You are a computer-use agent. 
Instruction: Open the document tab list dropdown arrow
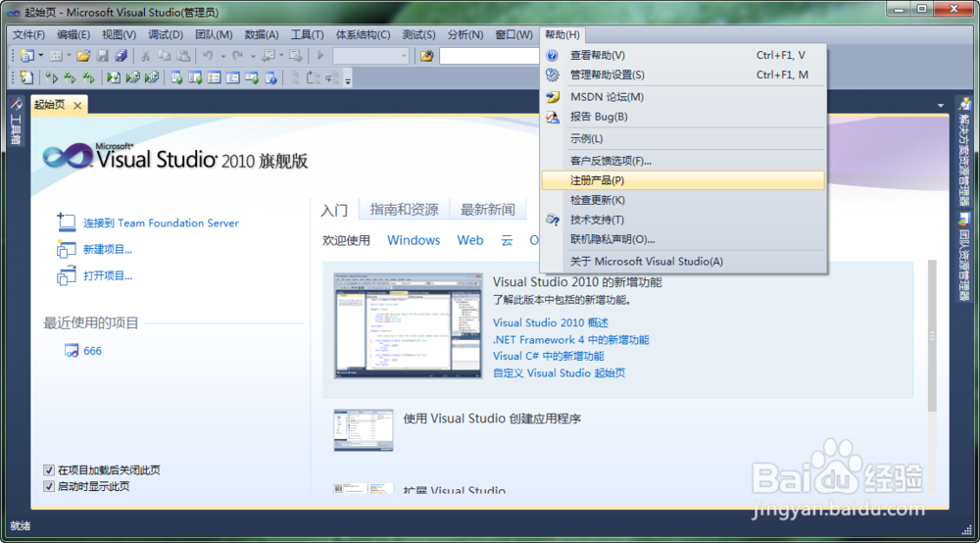pyautogui.click(x=941, y=106)
